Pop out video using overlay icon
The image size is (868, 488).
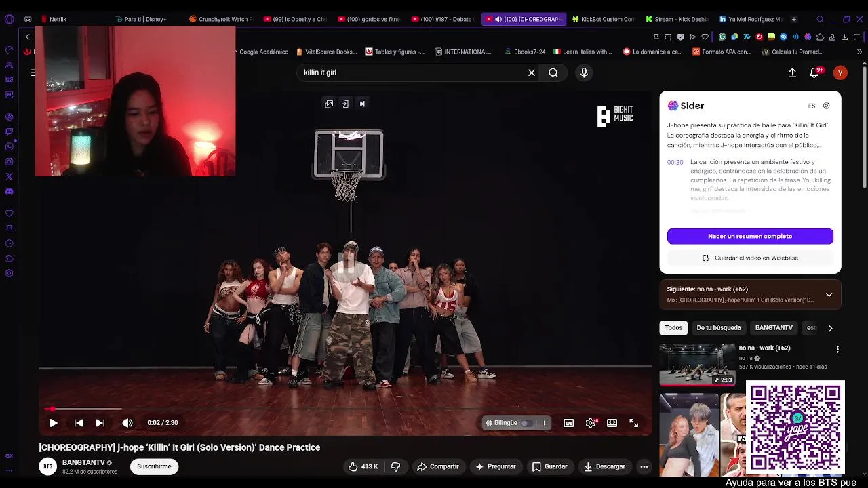coord(329,104)
